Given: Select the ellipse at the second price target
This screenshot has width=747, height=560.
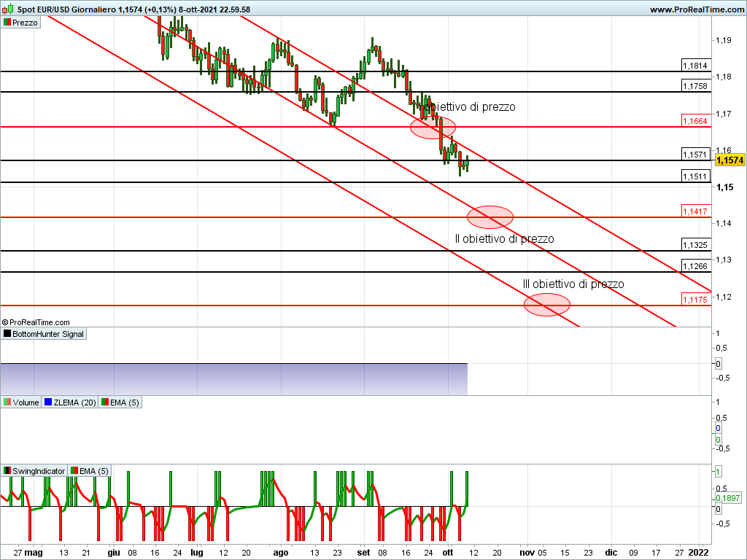Looking at the screenshot, I should [x=490, y=217].
